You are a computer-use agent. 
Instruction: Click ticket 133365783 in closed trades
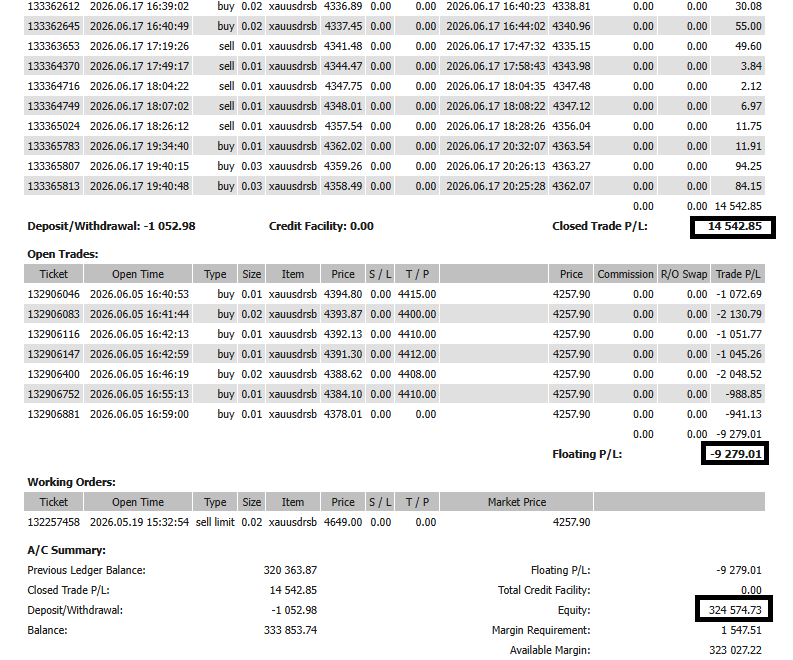[x=53, y=146]
